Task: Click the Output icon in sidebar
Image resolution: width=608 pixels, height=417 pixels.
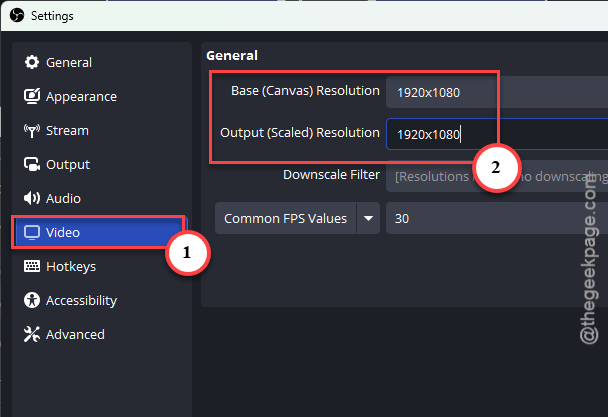Action: (32, 164)
